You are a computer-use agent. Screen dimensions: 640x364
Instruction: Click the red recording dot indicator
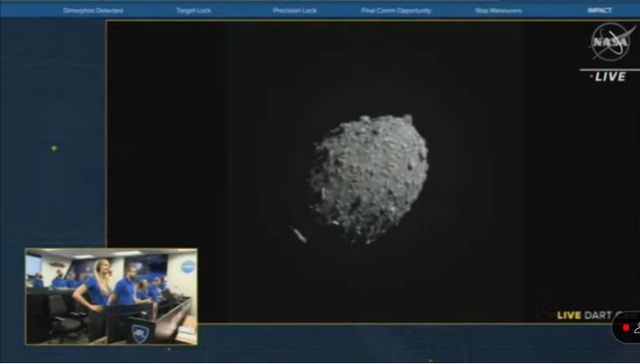point(626,328)
